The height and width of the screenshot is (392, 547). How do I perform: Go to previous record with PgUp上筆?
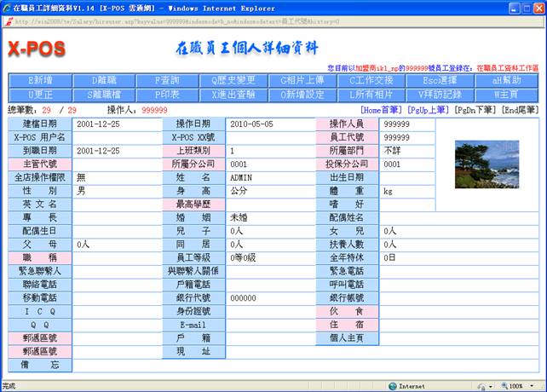pyautogui.click(x=429, y=110)
